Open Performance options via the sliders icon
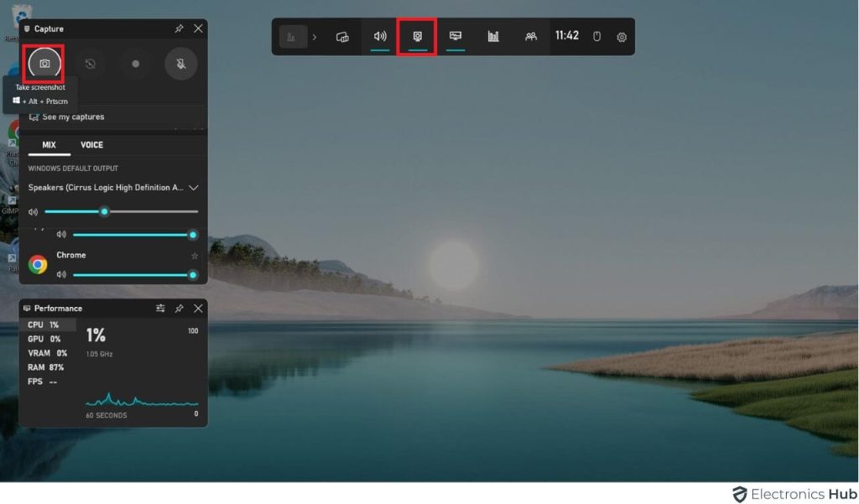The height and width of the screenshot is (504, 859). coord(160,309)
